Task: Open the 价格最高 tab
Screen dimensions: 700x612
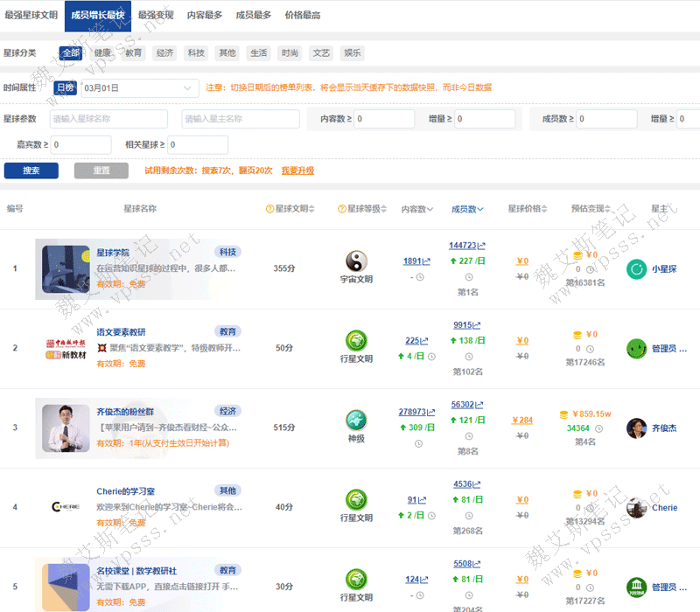Action: (302, 15)
